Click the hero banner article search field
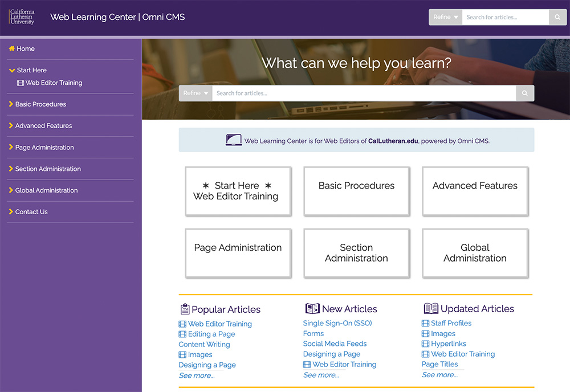 (364, 93)
